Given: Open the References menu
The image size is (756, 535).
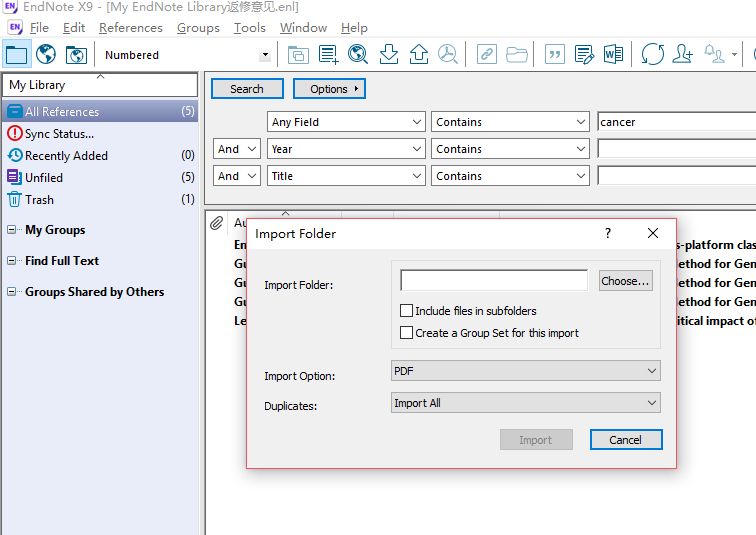Looking at the screenshot, I should tap(130, 28).
